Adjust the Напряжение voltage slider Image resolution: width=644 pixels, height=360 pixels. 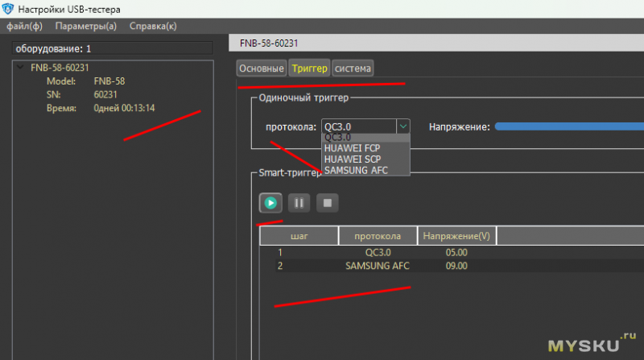pyautogui.click(x=569, y=126)
